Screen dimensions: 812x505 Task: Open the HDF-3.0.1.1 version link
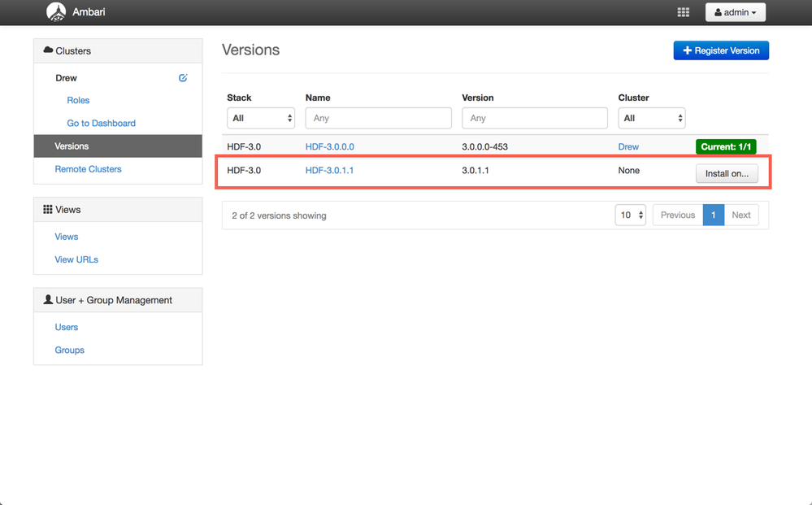(x=329, y=171)
